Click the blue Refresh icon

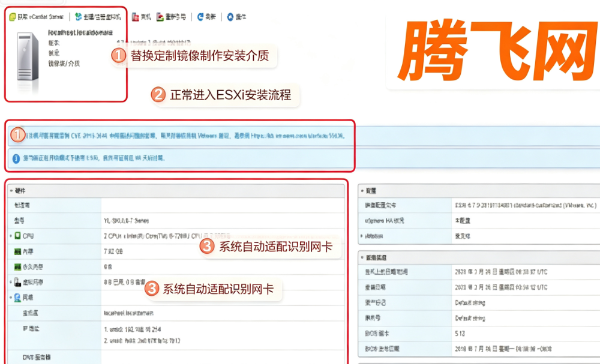[x=200, y=17]
